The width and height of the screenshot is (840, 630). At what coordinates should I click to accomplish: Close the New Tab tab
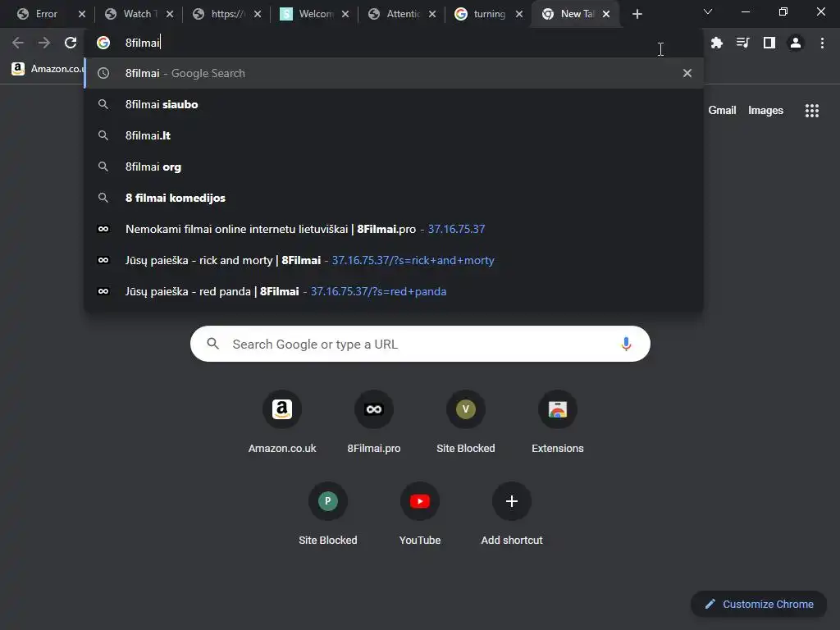pos(606,14)
